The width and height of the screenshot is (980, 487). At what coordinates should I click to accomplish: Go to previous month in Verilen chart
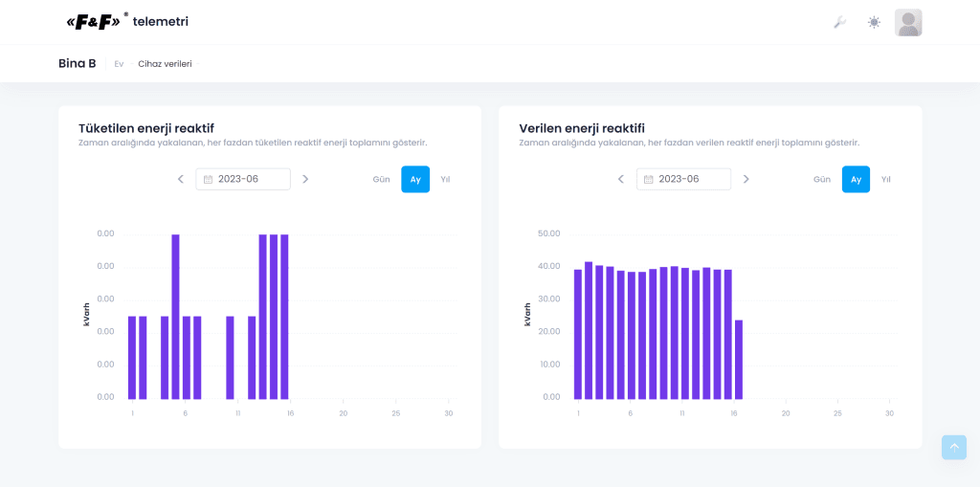pos(620,179)
